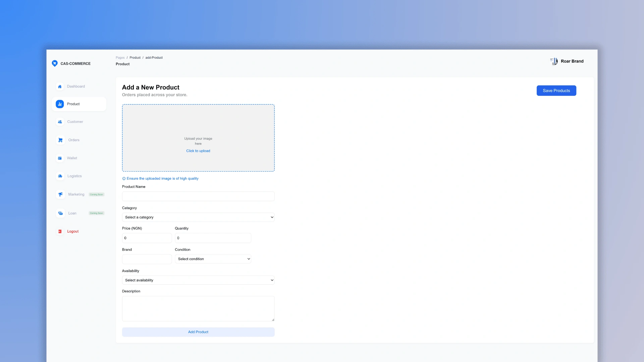Click the info icon beside image quality note

pos(124,179)
